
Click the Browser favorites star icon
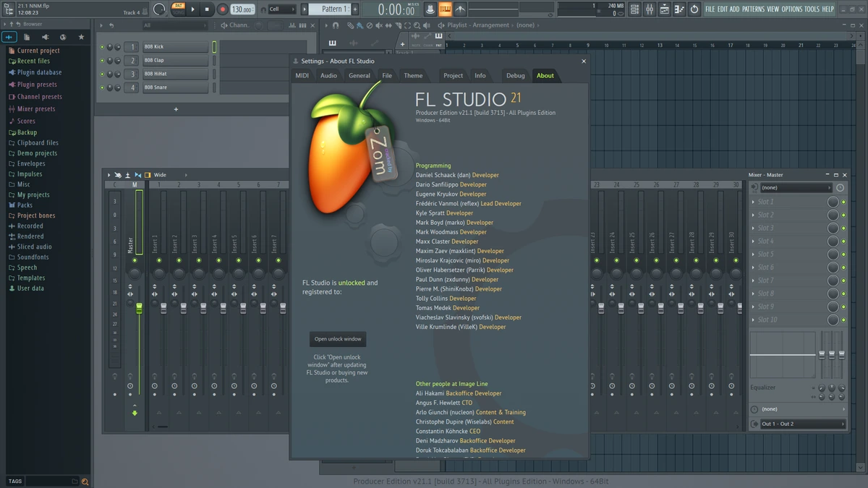(x=81, y=37)
